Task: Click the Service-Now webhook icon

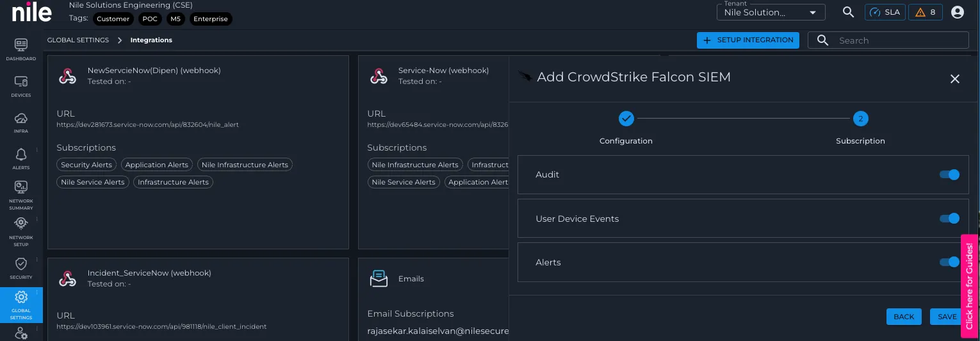Action: 379,76
